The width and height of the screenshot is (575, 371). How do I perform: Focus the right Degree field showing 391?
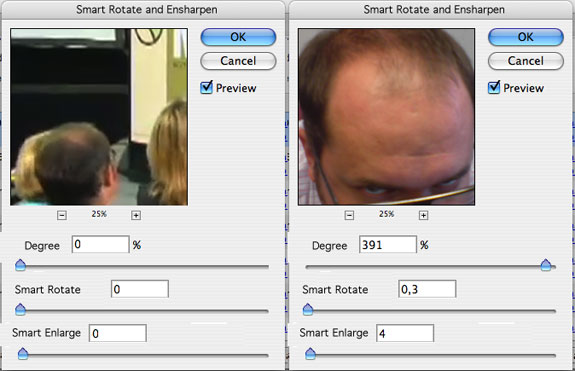(x=388, y=245)
